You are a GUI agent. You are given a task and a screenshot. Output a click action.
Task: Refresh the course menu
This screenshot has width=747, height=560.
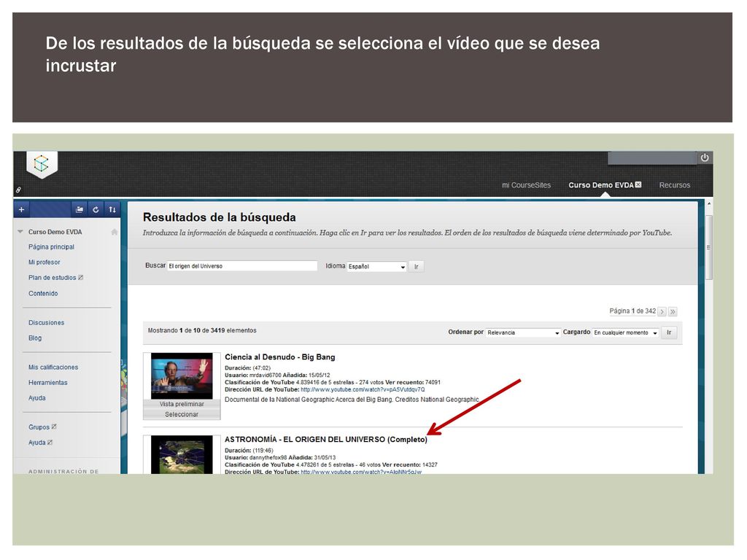click(x=96, y=209)
